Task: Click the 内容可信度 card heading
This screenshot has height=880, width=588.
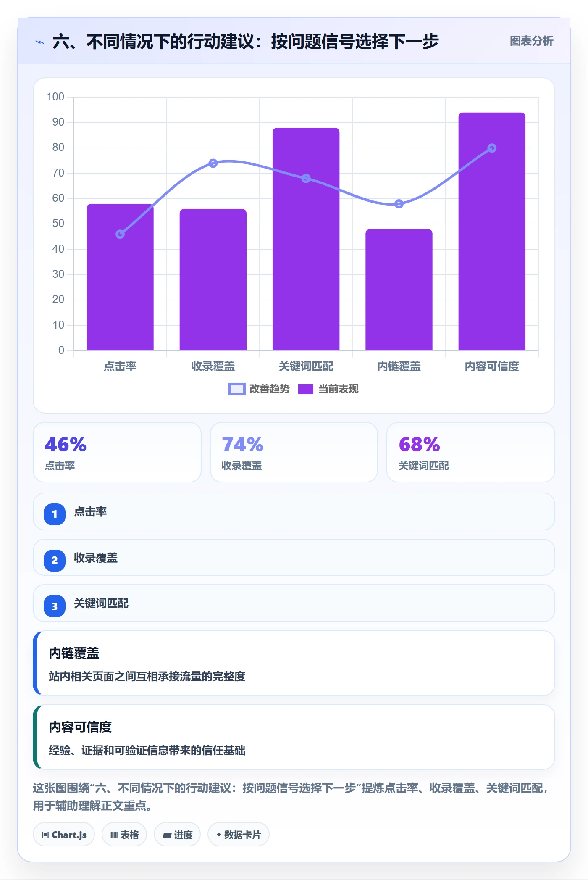Action: coord(80,727)
